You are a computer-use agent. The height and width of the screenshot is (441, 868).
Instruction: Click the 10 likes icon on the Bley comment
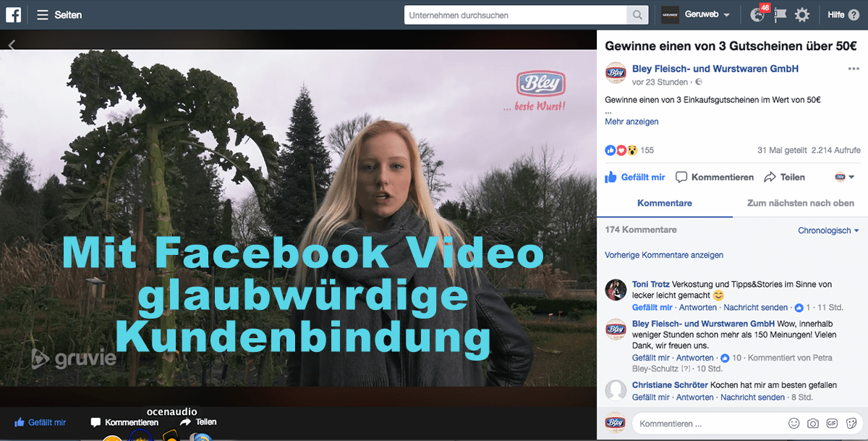coord(726,358)
